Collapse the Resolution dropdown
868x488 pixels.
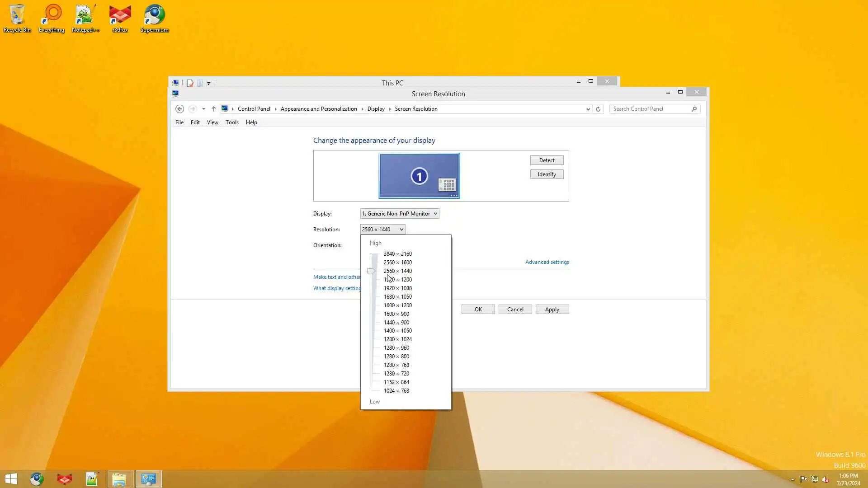pos(382,230)
